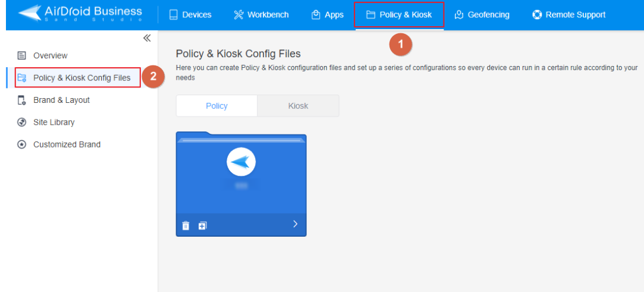Open the Geofencing tab
The width and height of the screenshot is (644, 292).
click(482, 15)
